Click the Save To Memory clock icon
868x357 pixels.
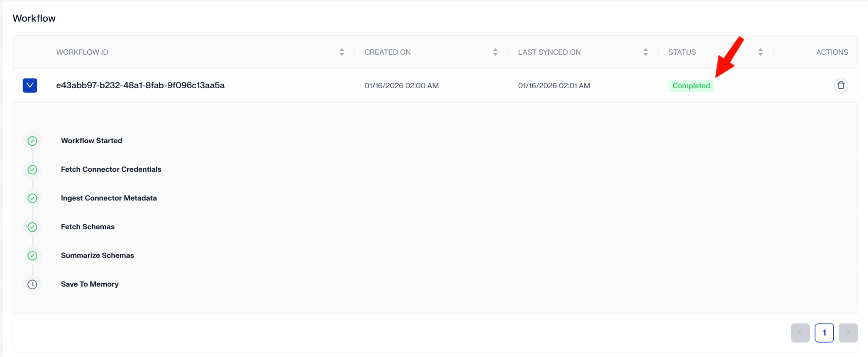(x=32, y=285)
